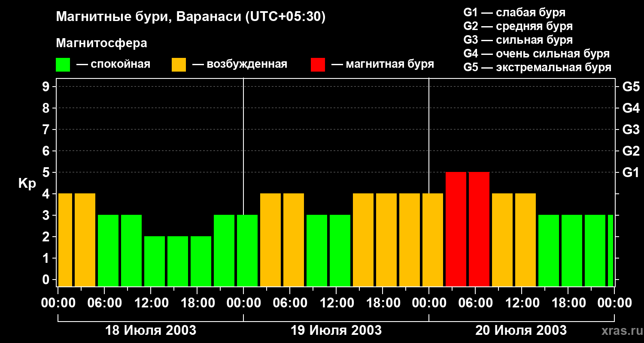644x343 pixels.
Task: Click the orange 'возбужденная' legend swatch
Action: pos(179,65)
